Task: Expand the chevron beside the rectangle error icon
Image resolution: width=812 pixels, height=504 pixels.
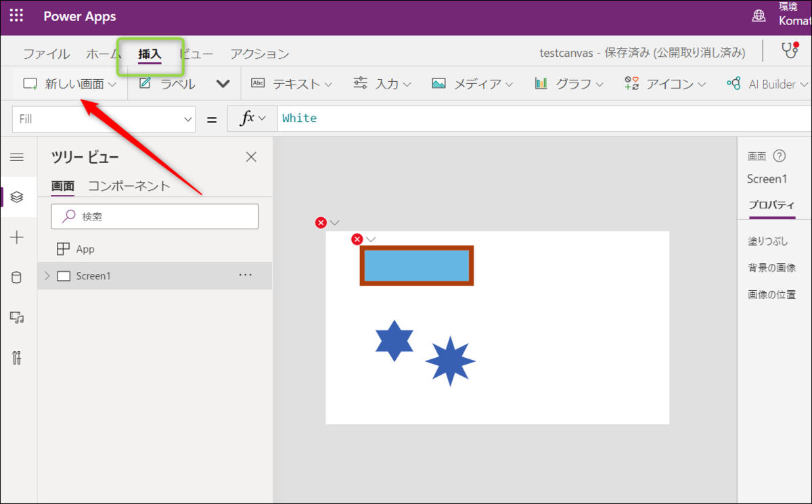Action: coord(371,239)
